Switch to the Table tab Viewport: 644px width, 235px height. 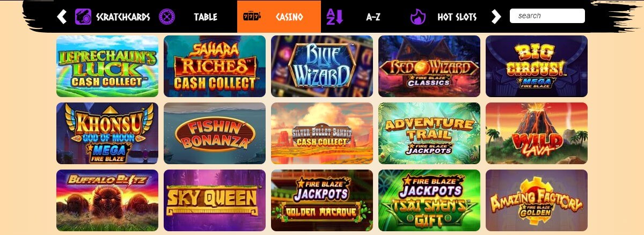206,17
